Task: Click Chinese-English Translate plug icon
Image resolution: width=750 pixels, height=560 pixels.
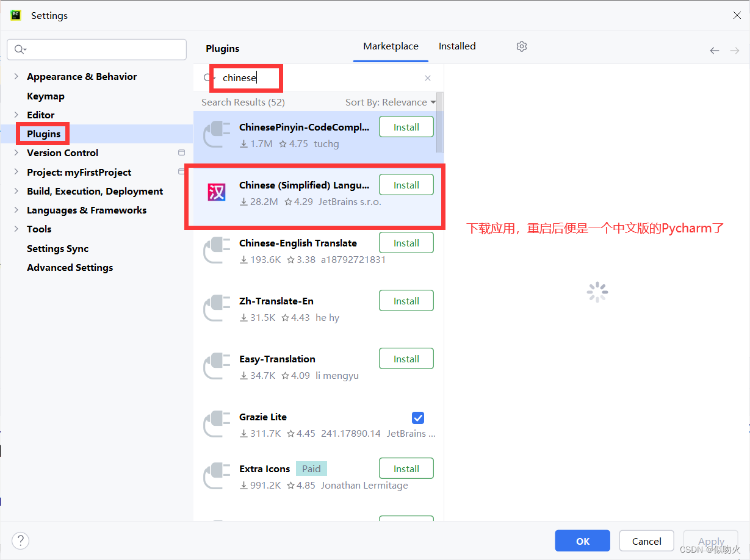Action: coord(216,251)
